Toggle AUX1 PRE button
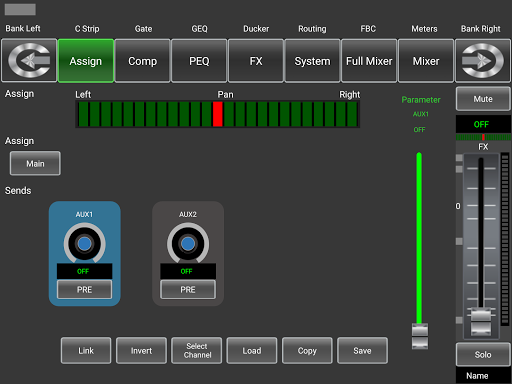This screenshot has height=384, width=512. pos(85,289)
